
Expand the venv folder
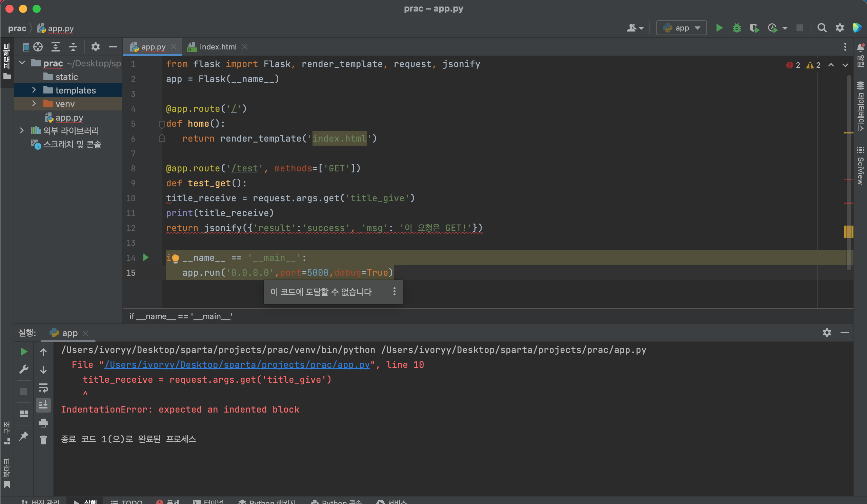click(34, 104)
